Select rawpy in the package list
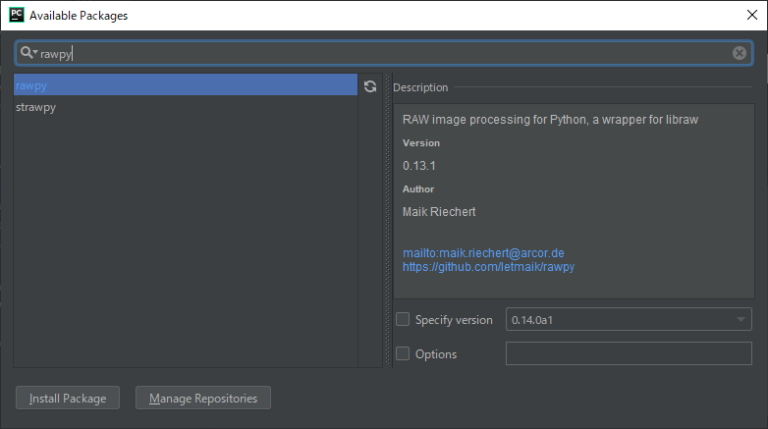The height and width of the screenshot is (429, 768). 185,86
